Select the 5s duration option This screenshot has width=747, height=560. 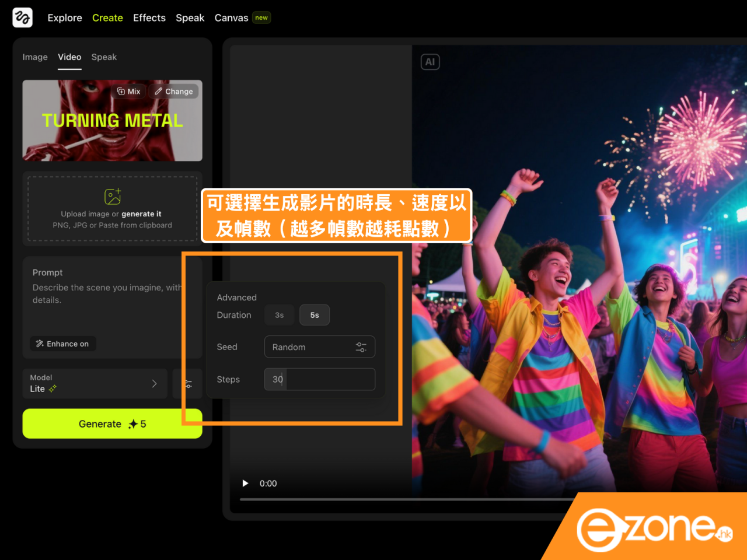(x=315, y=315)
